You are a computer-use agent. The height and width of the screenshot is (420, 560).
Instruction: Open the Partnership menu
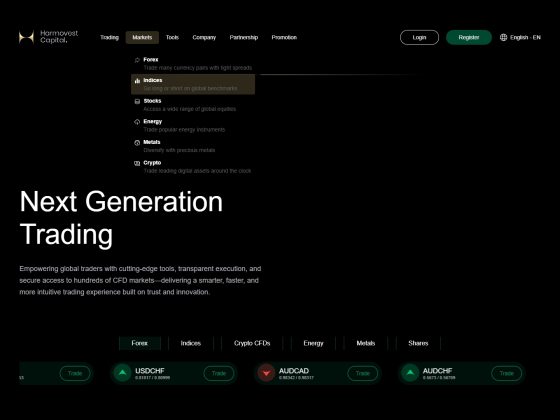(244, 37)
